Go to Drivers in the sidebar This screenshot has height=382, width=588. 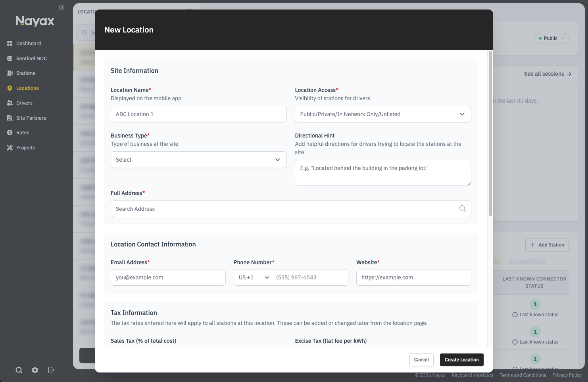pos(24,103)
